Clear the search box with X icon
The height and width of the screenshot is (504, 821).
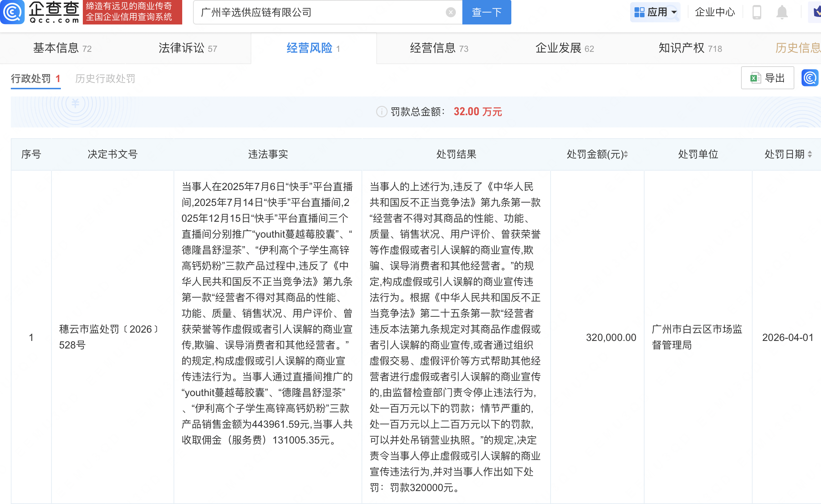coord(450,13)
